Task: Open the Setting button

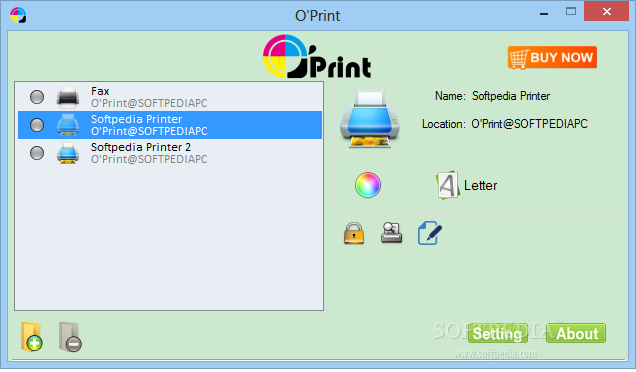Action: click(x=497, y=333)
